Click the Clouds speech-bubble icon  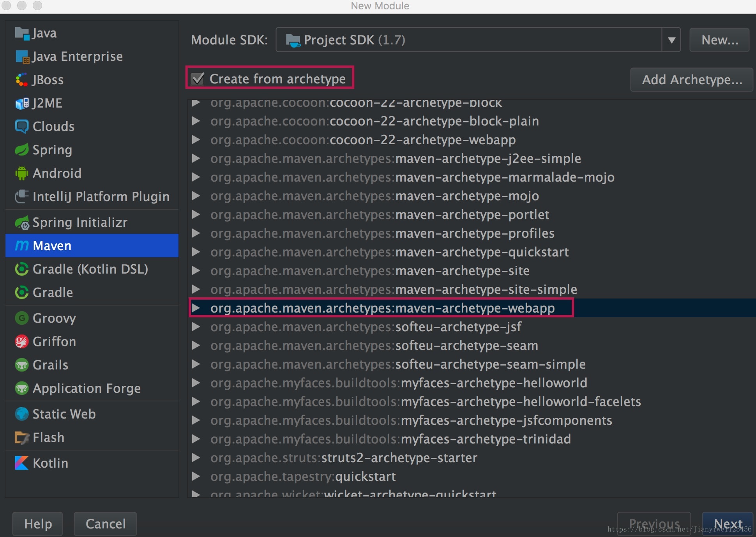point(22,127)
